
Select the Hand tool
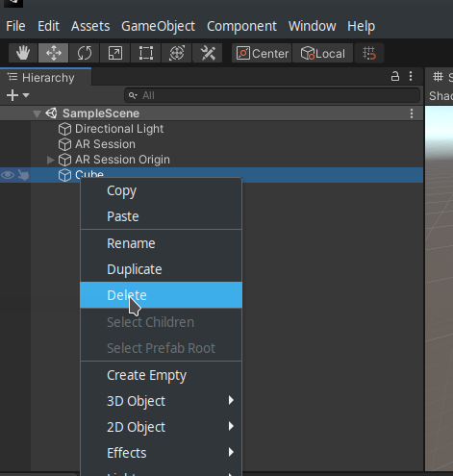pos(23,53)
